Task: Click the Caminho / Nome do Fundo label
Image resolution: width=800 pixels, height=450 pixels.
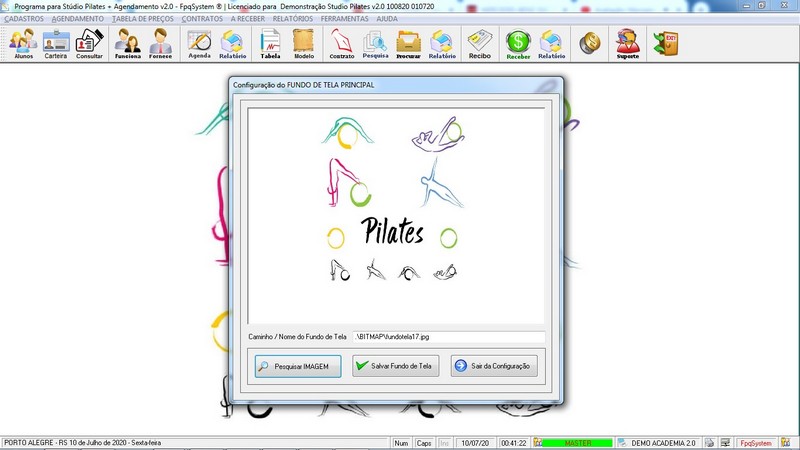Action: point(297,337)
